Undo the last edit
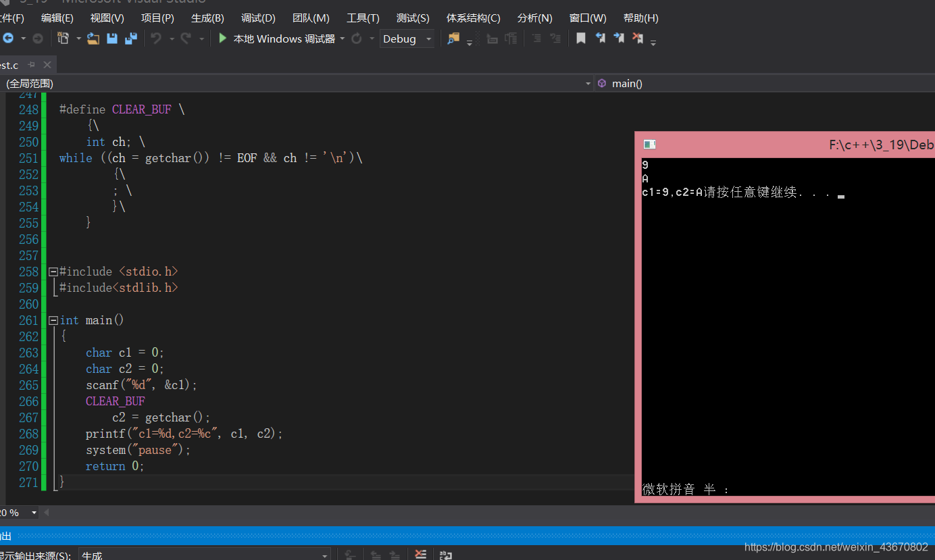 click(x=156, y=39)
